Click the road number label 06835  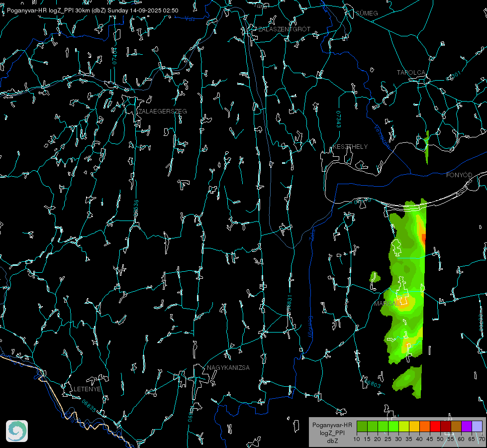pyautogui.click(x=89, y=406)
